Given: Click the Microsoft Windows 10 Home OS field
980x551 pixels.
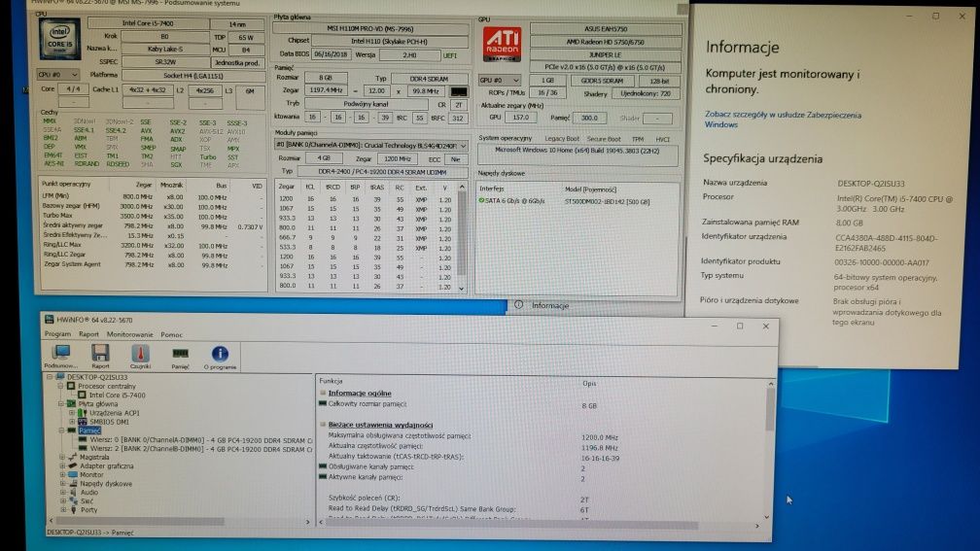Looking at the screenshot, I should [577, 155].
